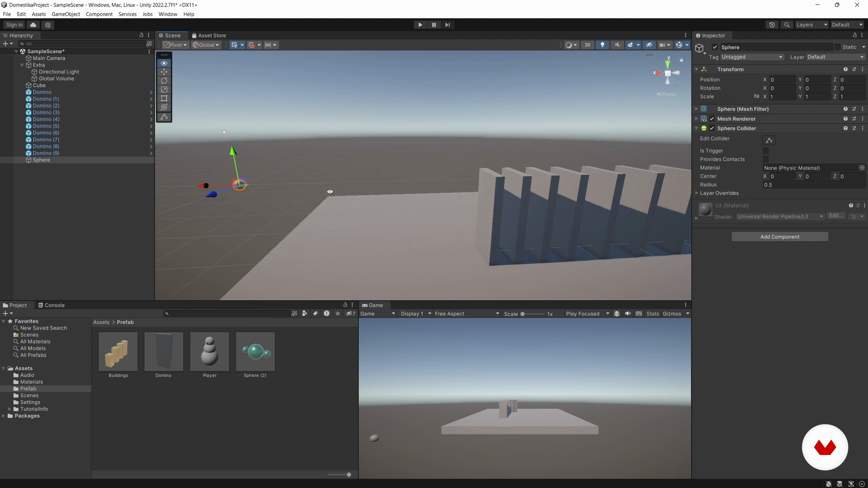Click the Sign in button
868x488 pixels.
tap(14, 25)
